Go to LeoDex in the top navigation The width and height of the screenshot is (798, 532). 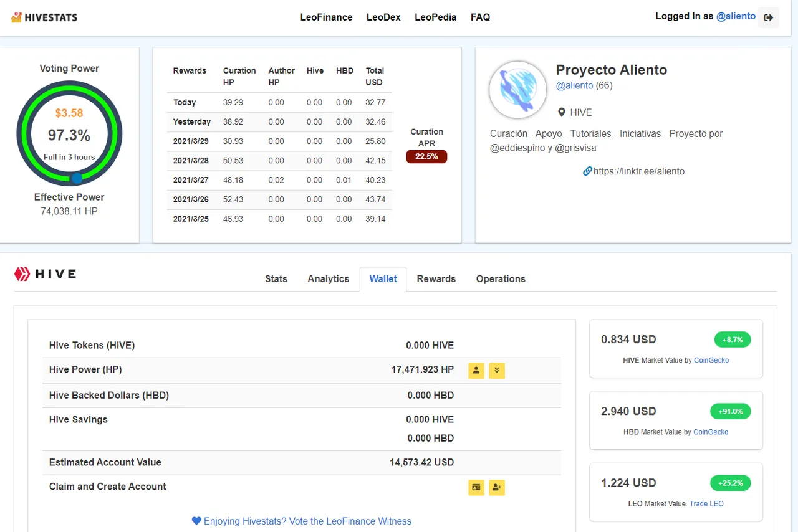click(383, 17)
